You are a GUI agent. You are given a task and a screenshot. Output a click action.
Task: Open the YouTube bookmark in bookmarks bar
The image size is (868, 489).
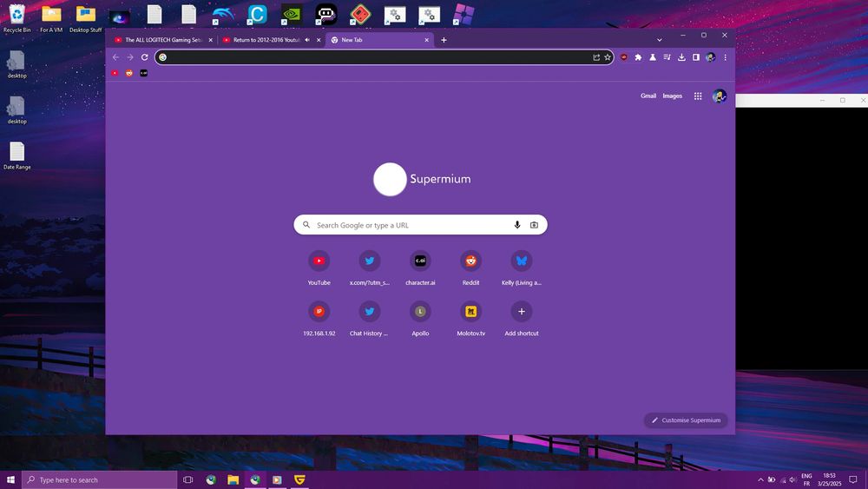point(115,73)
